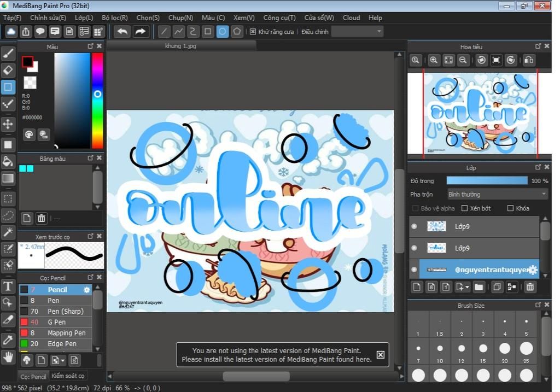Choose the G Pen brush
560x392 pixels.
coord(55,322)
